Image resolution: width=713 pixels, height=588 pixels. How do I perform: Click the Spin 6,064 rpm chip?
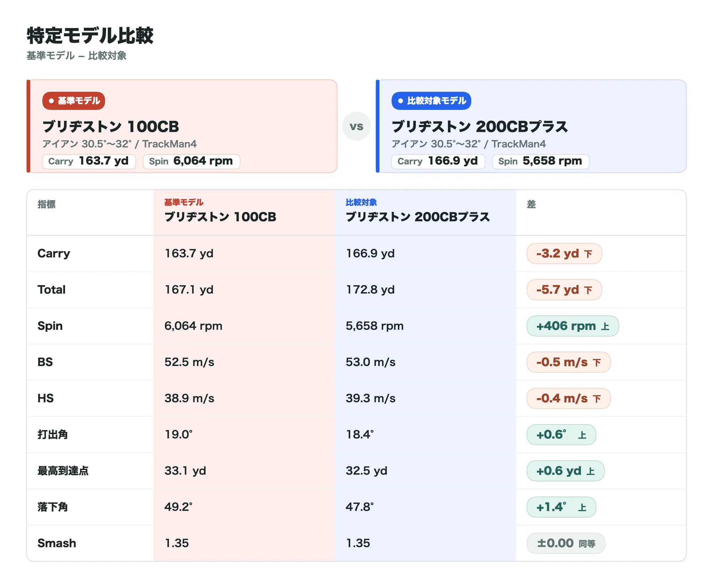click(191, 161)
